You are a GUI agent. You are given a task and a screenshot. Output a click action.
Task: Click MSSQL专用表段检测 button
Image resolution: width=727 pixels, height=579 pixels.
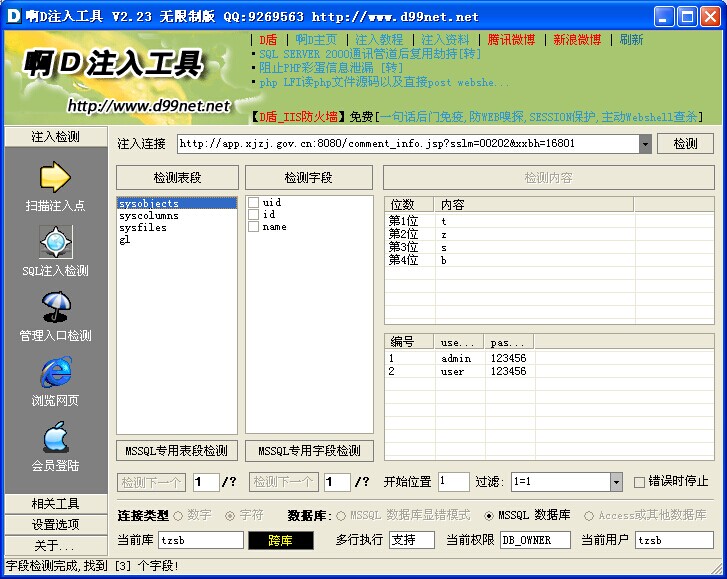(x=177, y=451)
